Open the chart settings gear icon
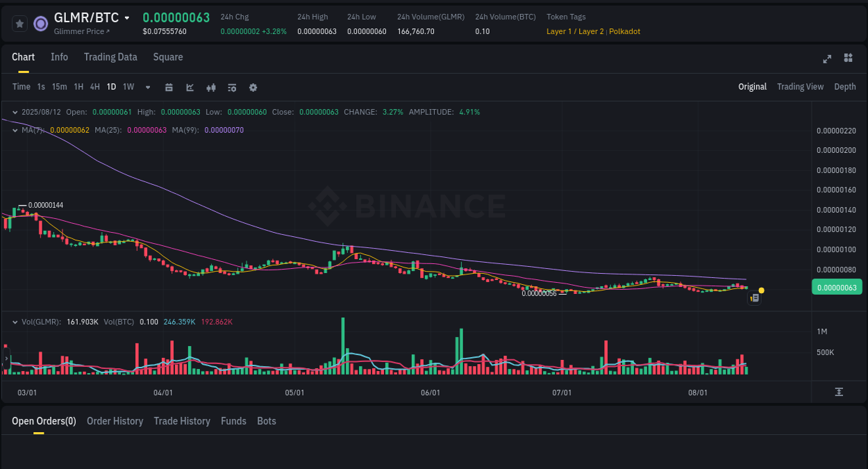Viewport: 868px width, 469px height. click(253, 87)
